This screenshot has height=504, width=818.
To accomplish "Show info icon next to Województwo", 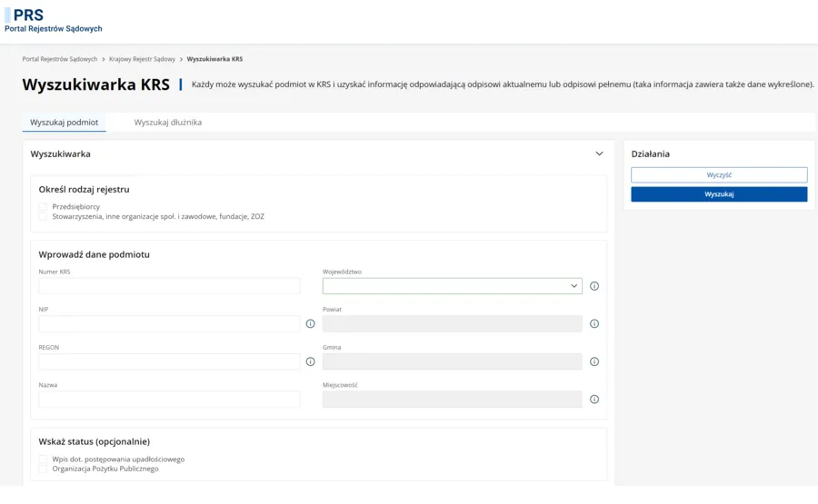I will 594,286.
